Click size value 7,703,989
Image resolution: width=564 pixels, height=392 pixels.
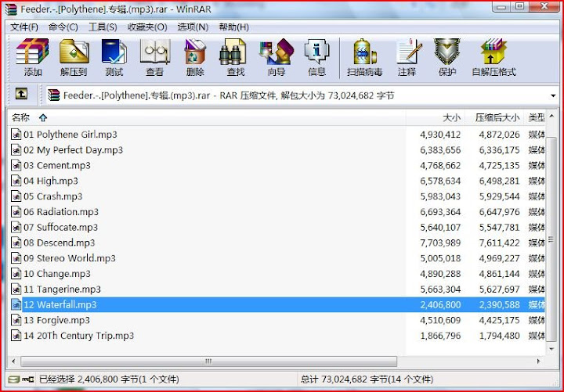pos(440,243)
